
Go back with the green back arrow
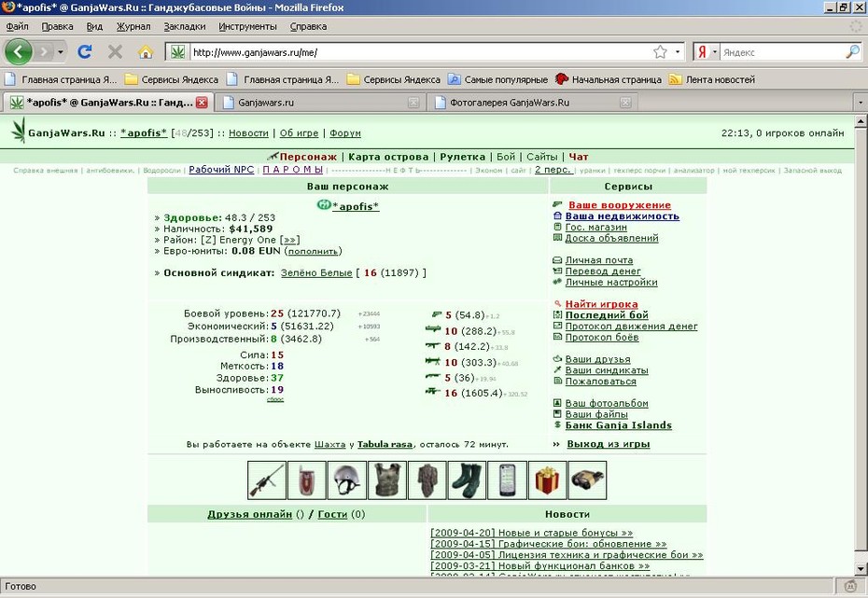point(19,52)
